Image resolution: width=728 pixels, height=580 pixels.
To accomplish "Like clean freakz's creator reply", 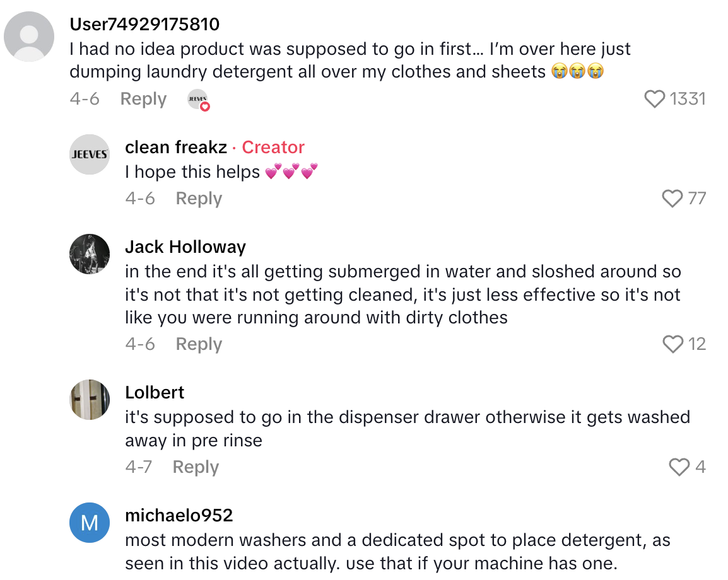I will (x=672, y=199).
